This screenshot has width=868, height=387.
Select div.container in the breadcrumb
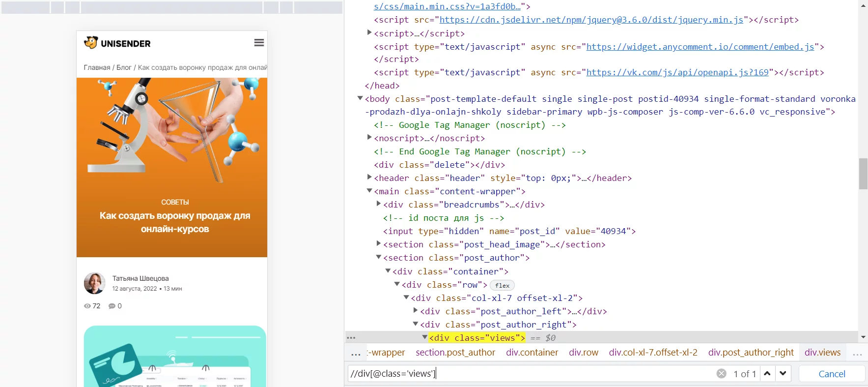532,353
